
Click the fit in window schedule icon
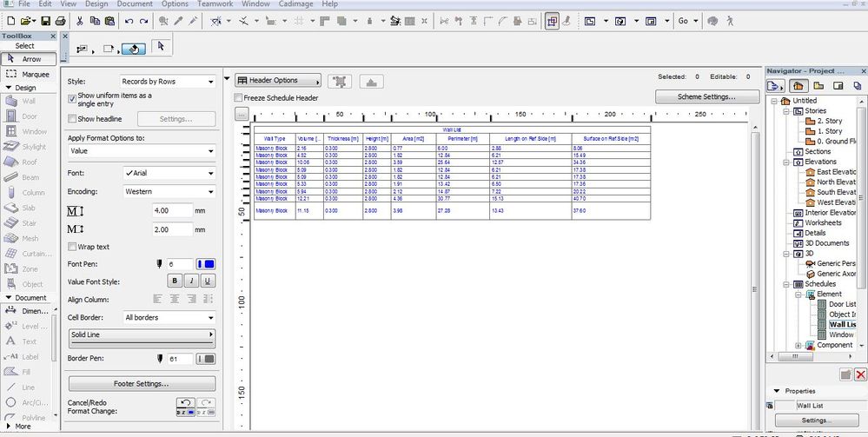tap(340, 82)
